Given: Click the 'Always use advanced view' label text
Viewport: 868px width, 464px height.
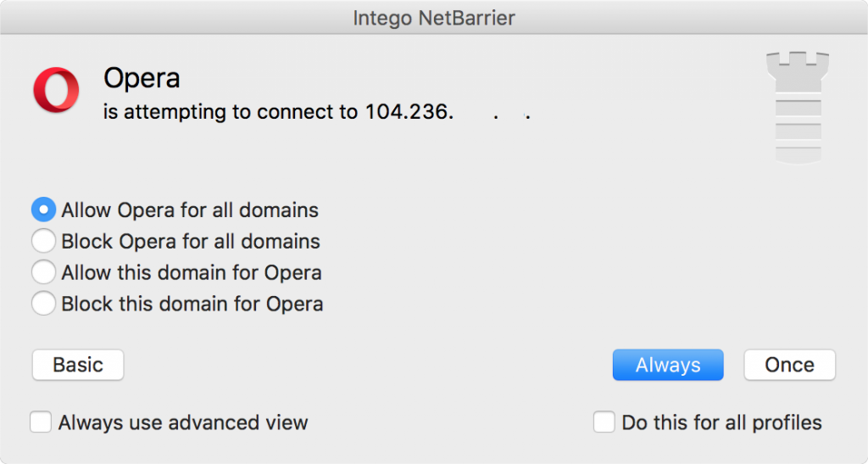Looking at the screenshot, I should 183,422.
